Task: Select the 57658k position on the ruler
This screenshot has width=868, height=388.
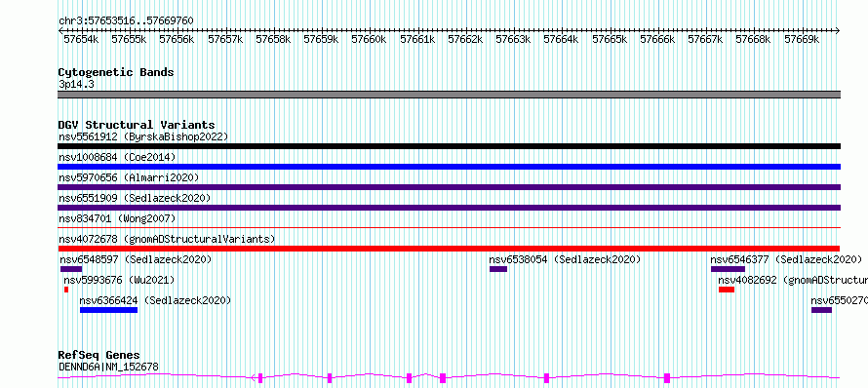Action: tap(273, 39)
